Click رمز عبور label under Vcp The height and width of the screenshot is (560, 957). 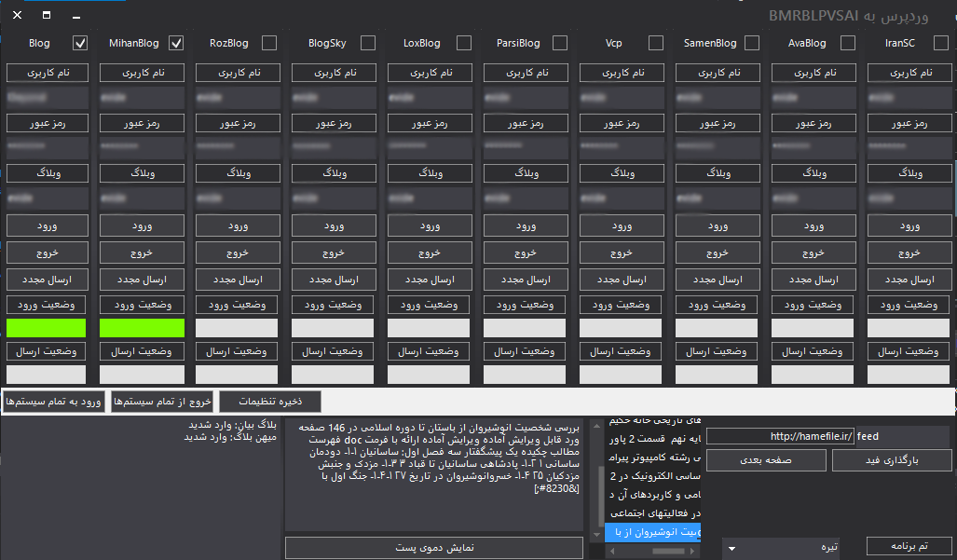click(622, 123)
